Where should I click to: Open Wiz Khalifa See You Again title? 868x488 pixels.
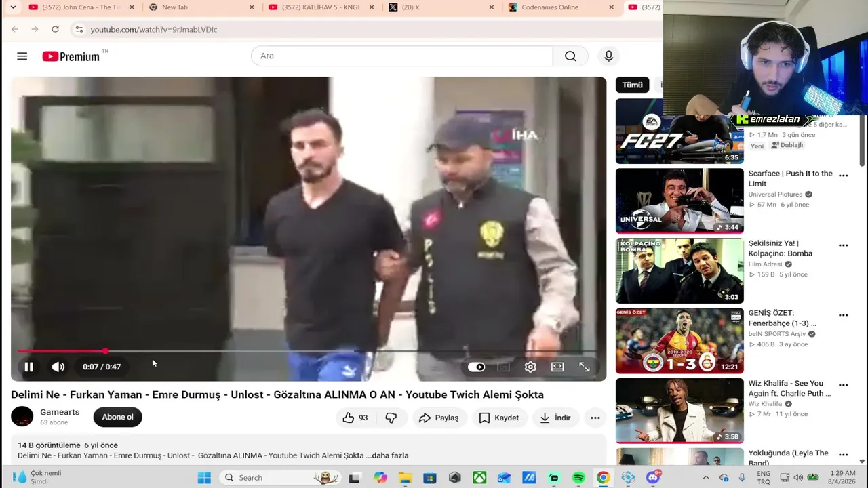(789, 388)
